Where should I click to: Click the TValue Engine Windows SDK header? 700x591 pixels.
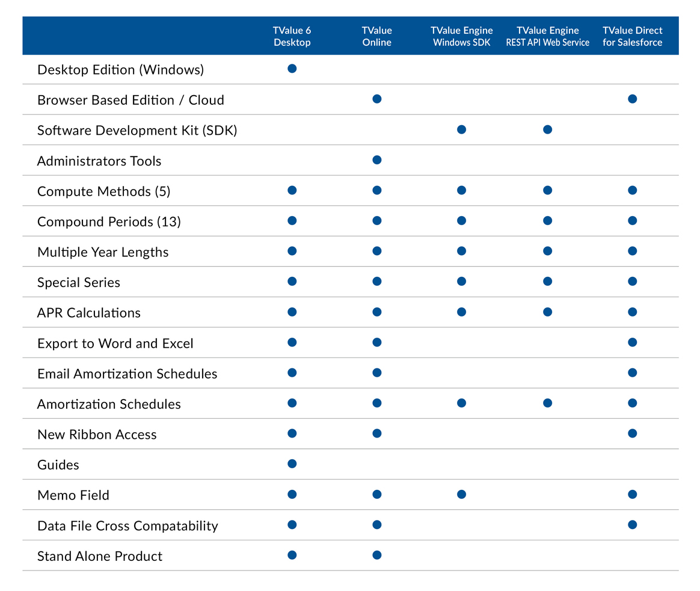(462, 36)
